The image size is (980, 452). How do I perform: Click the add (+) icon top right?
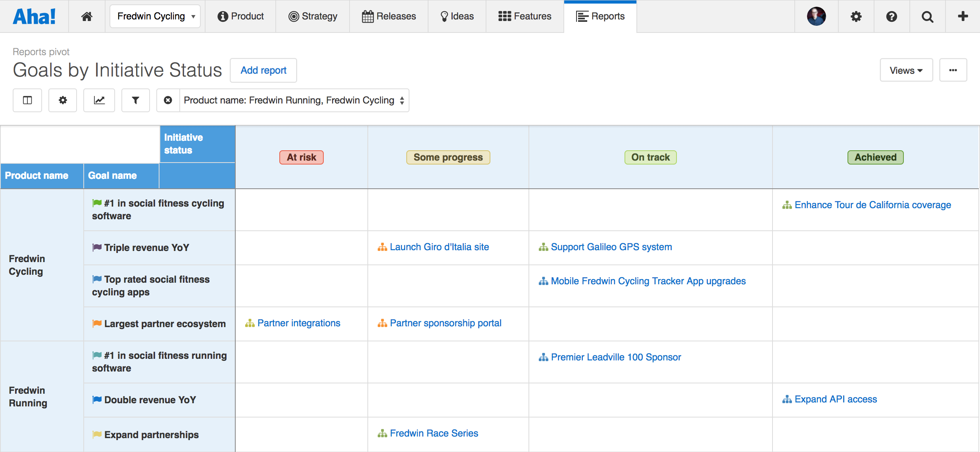tap(963, 16)
